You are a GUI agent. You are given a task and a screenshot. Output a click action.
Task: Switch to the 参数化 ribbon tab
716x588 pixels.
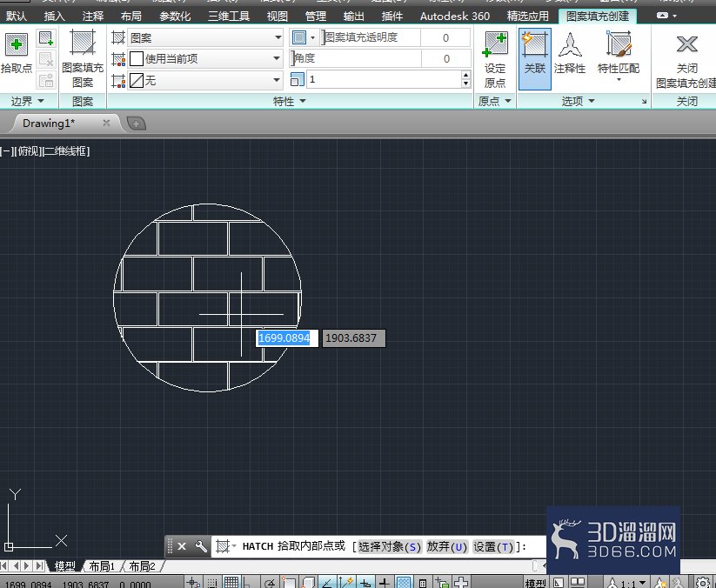pyautogui.click(x=175, y=17)
